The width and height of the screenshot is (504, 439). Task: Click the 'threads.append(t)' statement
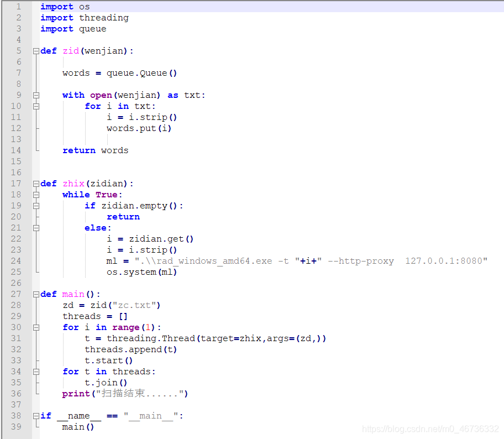[x=131, y=349]
